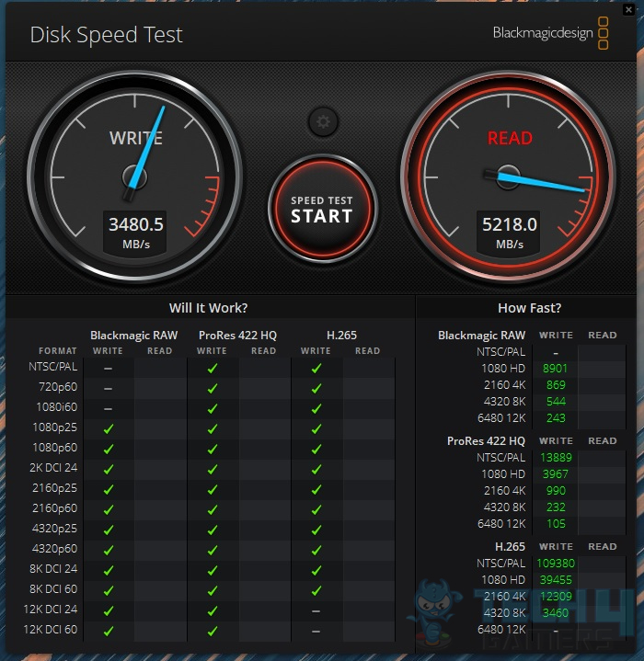The width and height of the screenshot is (644, 661).
Task: Click the WRITE gauge label
Action: click(136, 138)
